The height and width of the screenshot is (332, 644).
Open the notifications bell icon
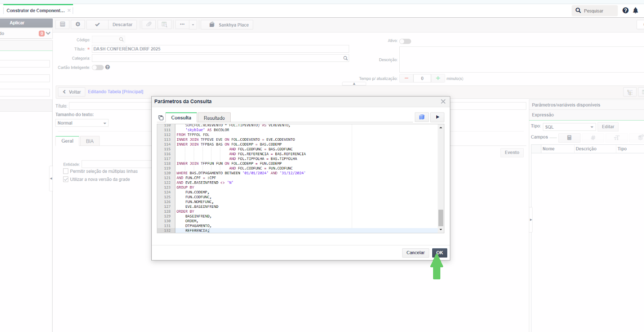tap(636, 10)
